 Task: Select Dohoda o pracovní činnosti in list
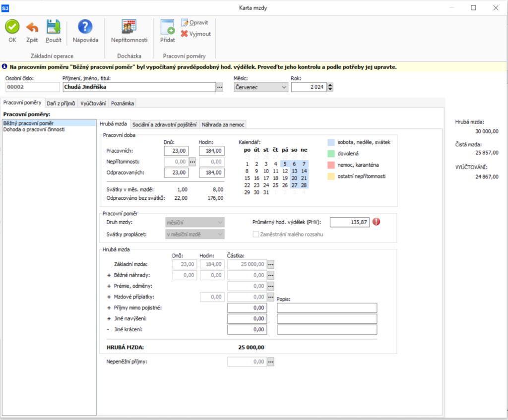pyautogui.click(x=34, y=129)
